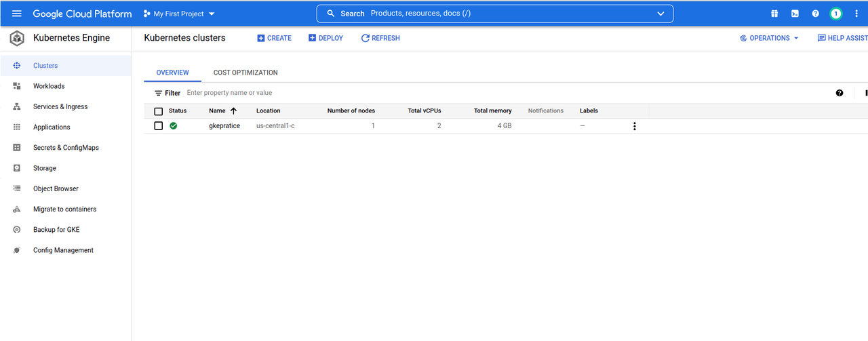Click the search magnifier icon

pos(331,14)
